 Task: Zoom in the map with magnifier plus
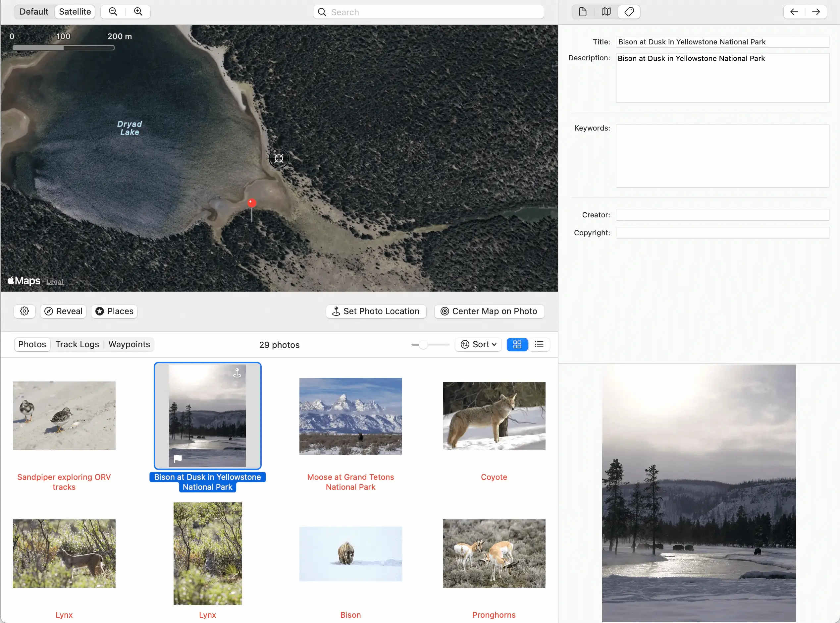point(138,12)
